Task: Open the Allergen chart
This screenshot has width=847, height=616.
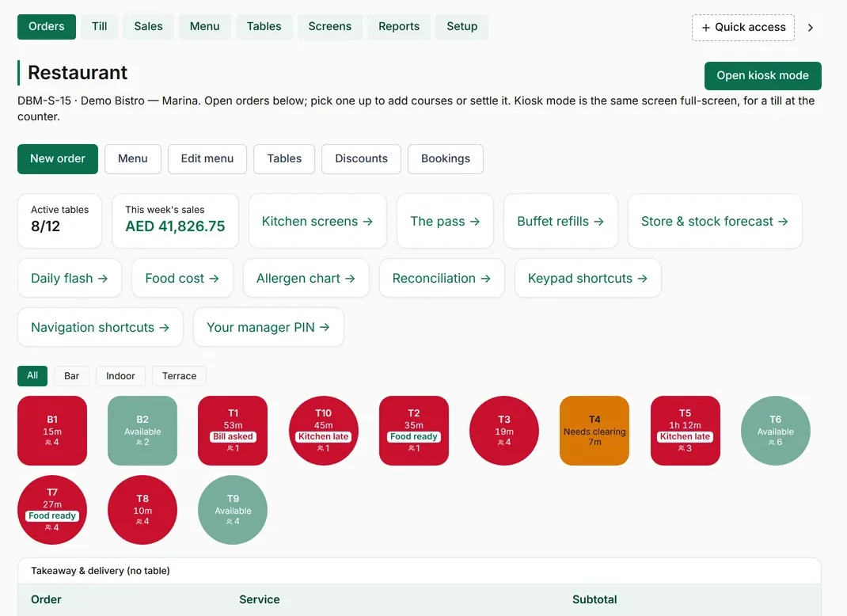Action: pyautogui.click(x=306, y=278)
